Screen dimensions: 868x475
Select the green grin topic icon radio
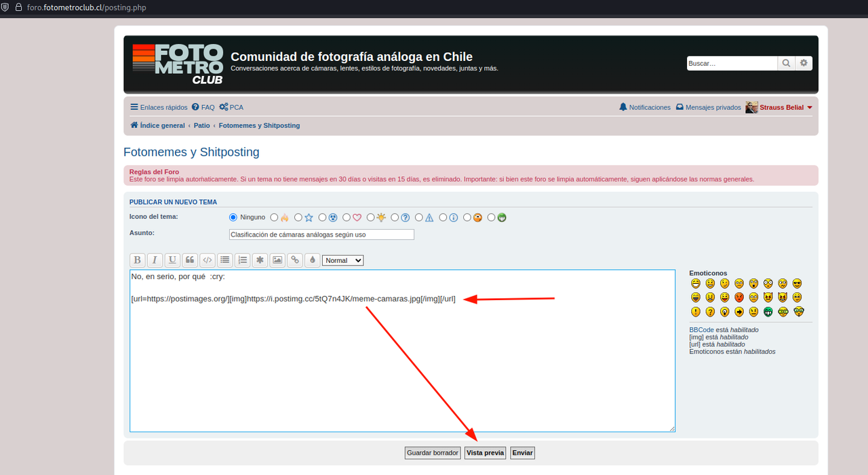tap(492, 218)
